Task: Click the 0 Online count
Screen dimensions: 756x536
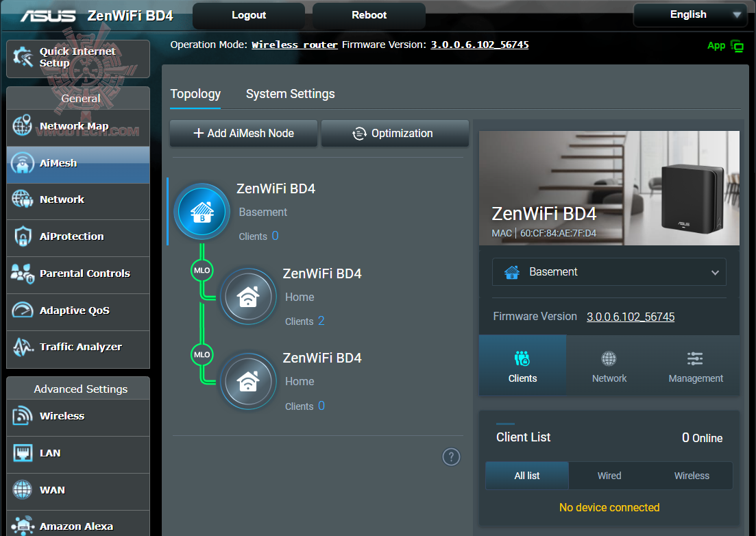Action: point(702,438)
